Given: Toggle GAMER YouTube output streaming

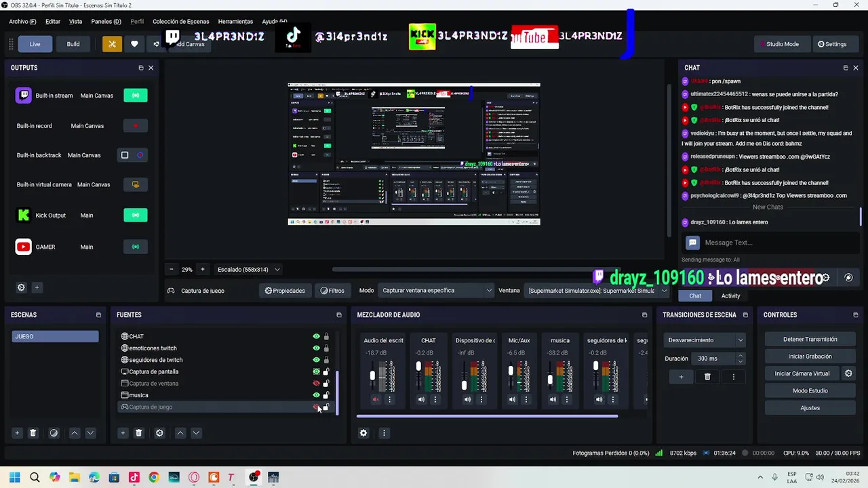Looking at the screenshot, I should pos(136,247).
